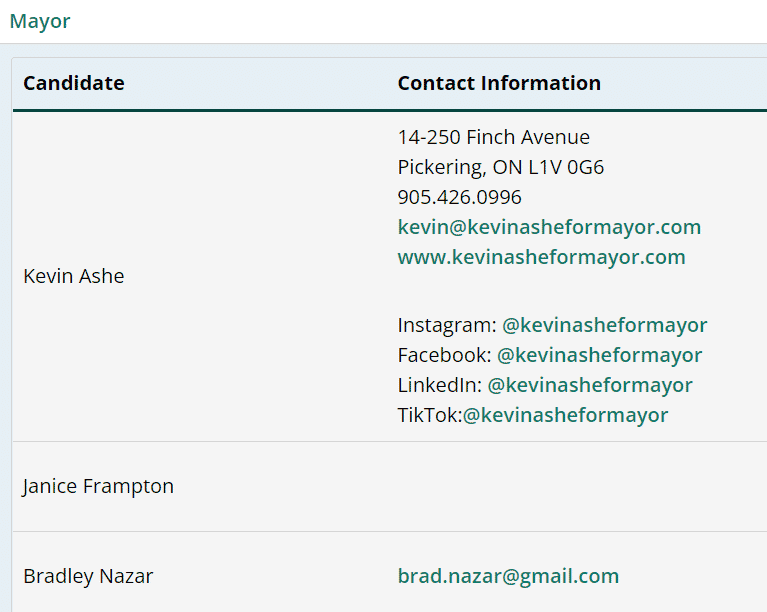Click the 14-250 Finch Avenue address line
This screenshot has height=612, width=767.
493,137
